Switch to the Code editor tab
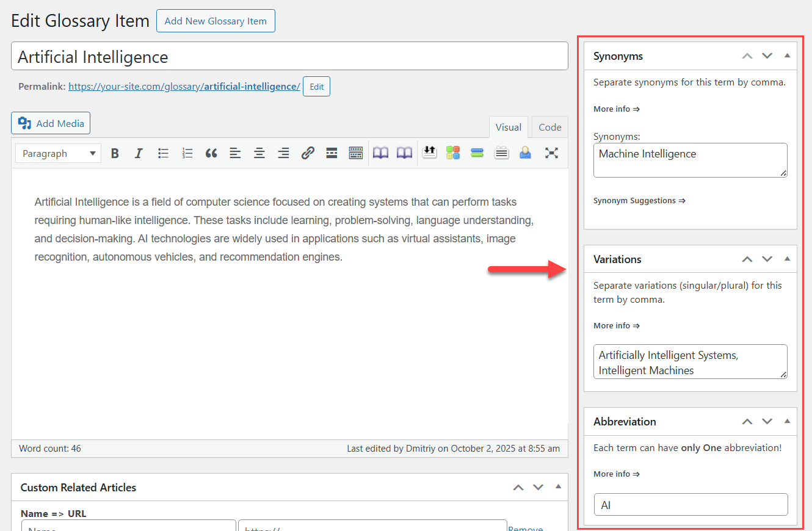This screenshot has width=812, height=531. coord(549,127)
